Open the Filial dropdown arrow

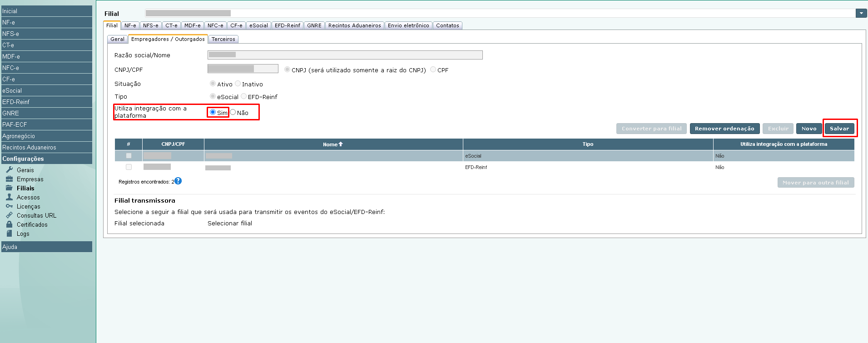pyautogui.click(x=861, y=13)
